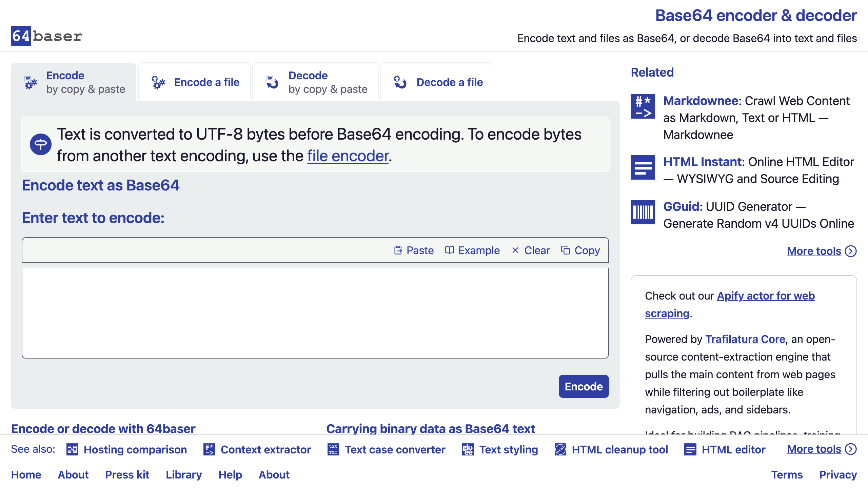Click the Text case converter icon
Image resolution: width=868 pixels, height=488 pixels.
(333, 449)
